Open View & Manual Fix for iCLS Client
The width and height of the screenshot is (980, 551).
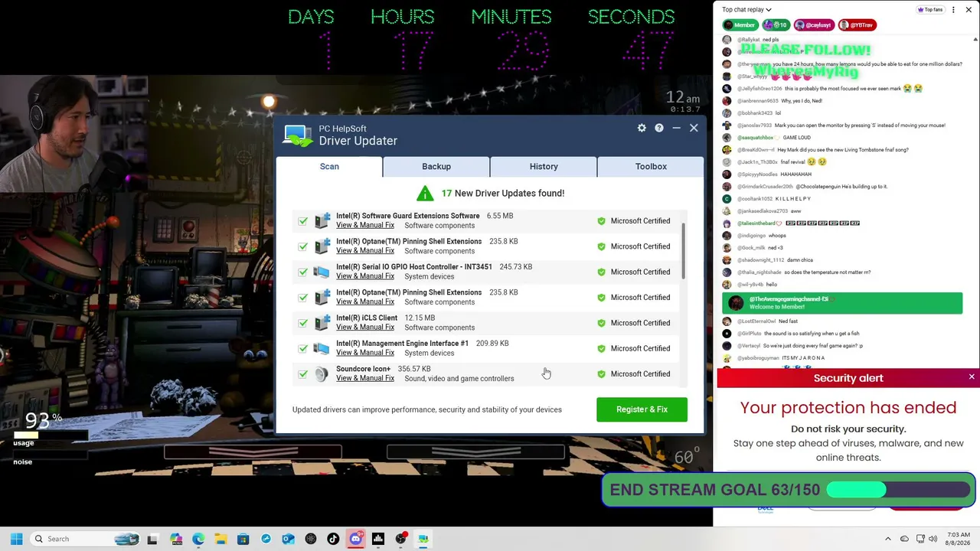365,327
